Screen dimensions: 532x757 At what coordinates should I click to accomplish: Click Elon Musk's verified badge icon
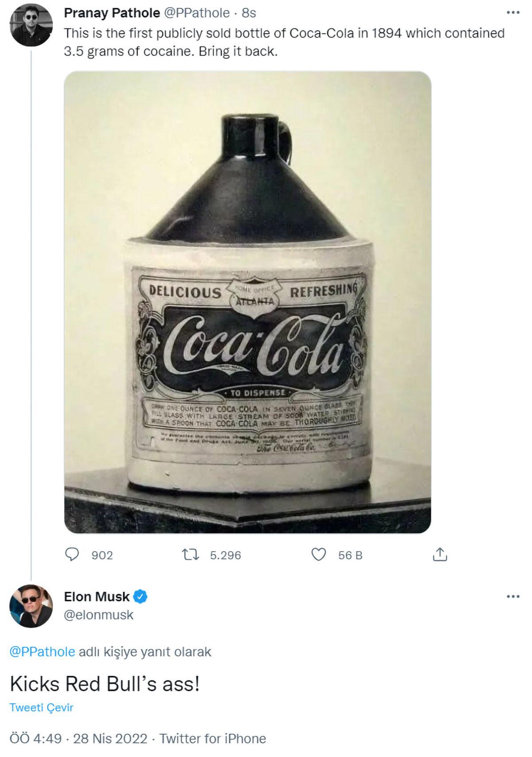(x=140, y=597)
